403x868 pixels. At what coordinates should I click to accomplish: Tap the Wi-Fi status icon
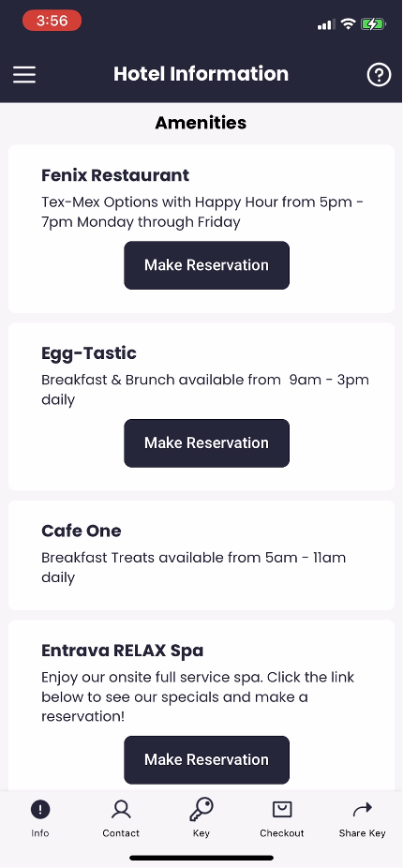coord(348,23)
